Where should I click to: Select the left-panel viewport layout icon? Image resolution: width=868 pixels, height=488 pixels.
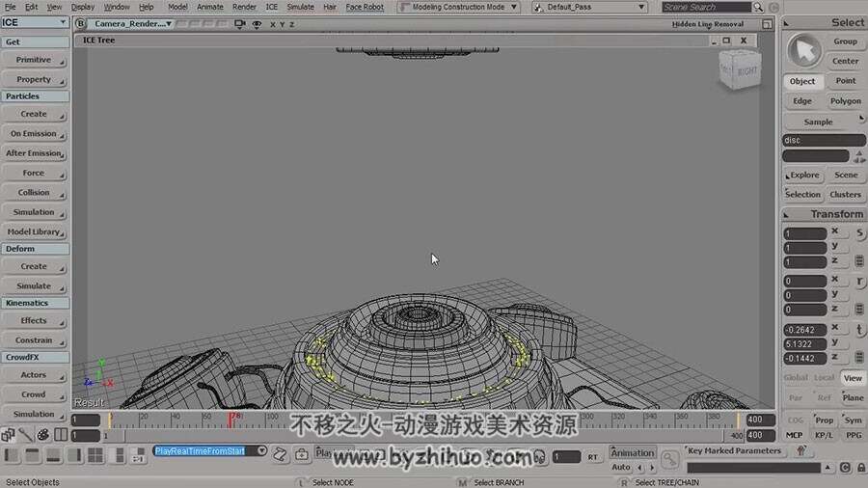12,455
